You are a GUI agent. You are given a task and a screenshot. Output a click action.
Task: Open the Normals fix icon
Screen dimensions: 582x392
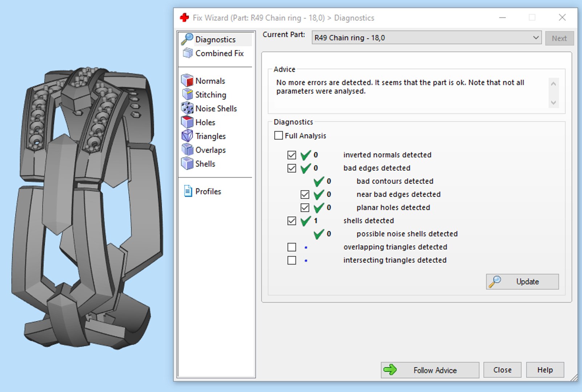[x=187, y=81]
